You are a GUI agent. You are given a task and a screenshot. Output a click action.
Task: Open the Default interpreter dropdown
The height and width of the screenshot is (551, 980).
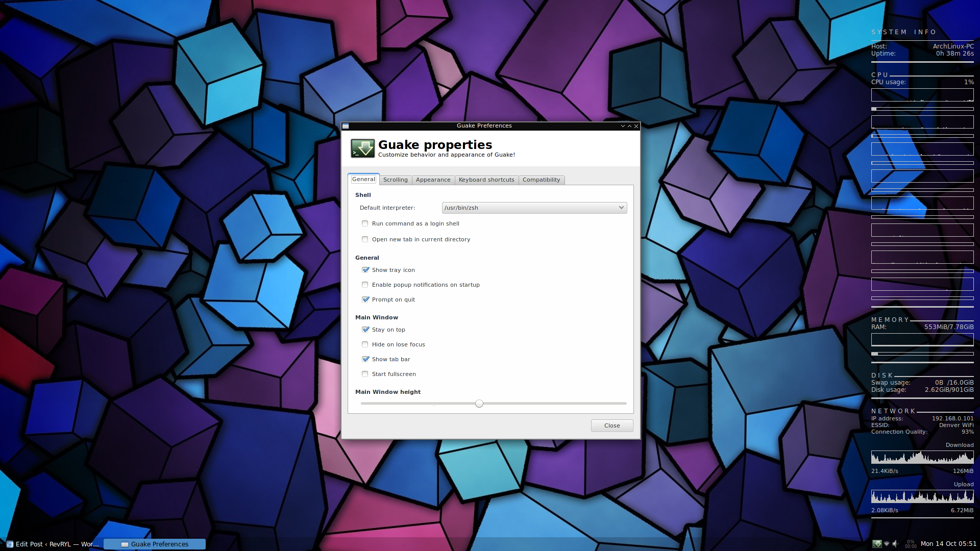pyautogui.click(x=534, y=208)
